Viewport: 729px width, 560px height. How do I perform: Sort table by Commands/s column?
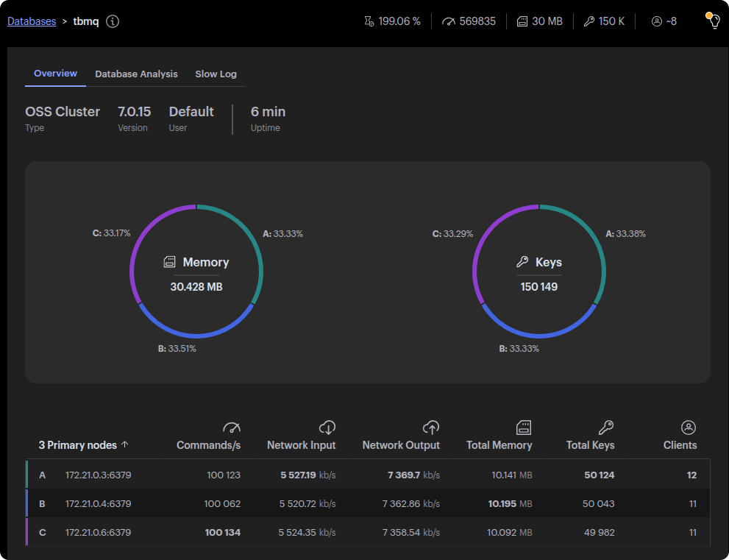pyautogui.click(x=208, y=445)
